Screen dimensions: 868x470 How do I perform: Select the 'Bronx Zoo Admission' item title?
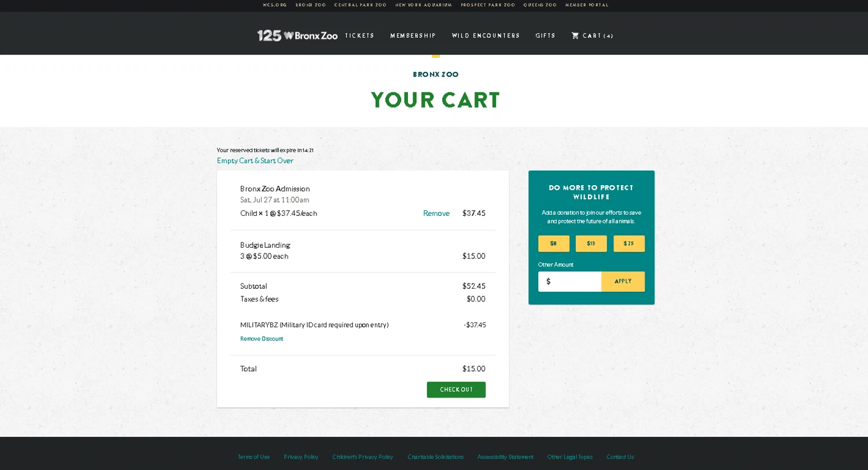coord(275,189)
